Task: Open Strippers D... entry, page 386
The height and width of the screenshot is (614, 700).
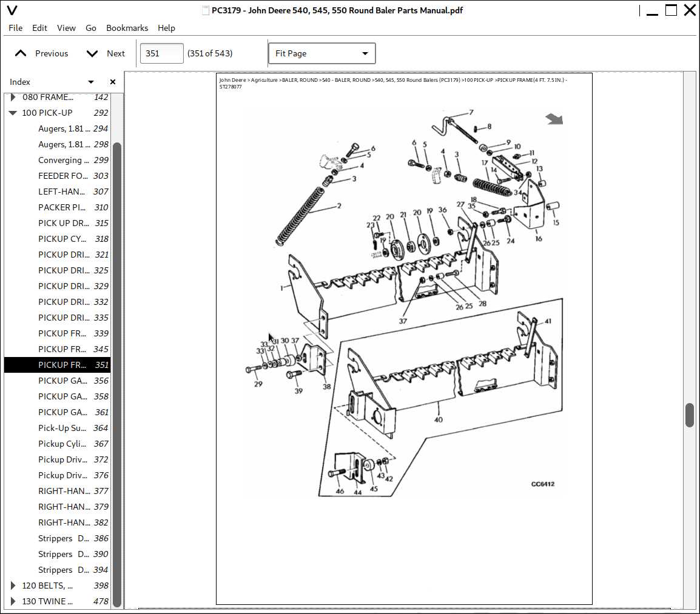Action: pos(57,539)
